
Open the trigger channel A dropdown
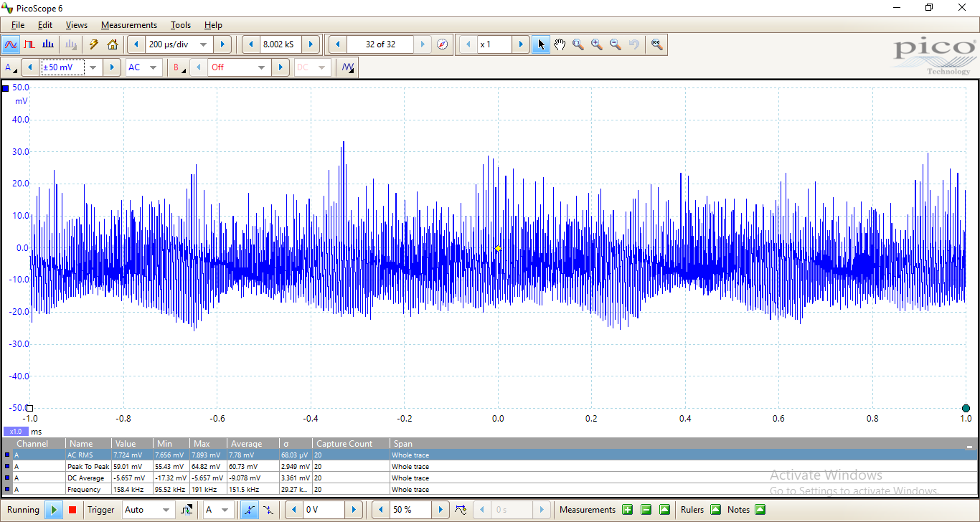[224, 510]
